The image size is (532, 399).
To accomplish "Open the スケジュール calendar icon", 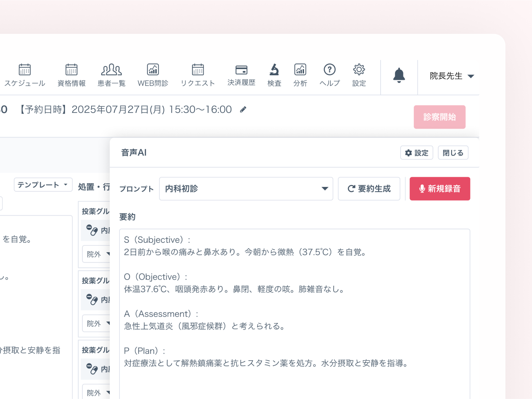I will (x=25, y=69).
